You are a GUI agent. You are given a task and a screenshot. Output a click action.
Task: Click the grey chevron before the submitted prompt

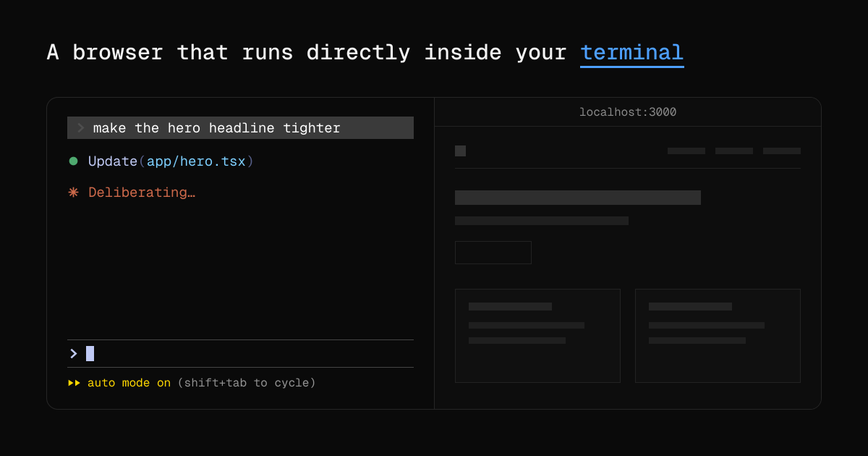tap(81, 128)
